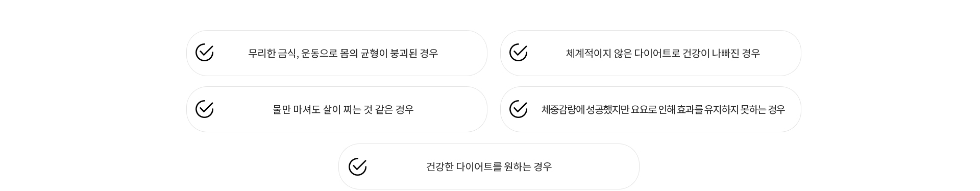Click the check icon beside 무리한 금식
Image resolution: width=980 pixels, height=191 pixels.
coord(204,53)
